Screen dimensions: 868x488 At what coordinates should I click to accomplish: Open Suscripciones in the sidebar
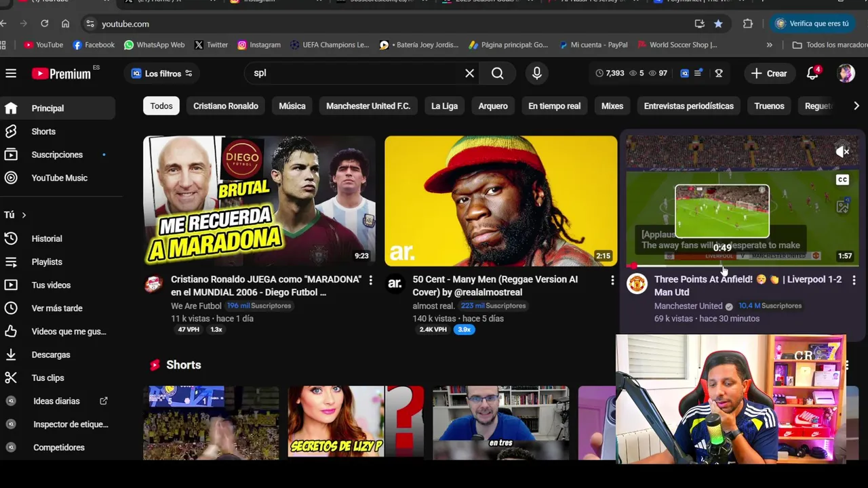click(58, 155)
